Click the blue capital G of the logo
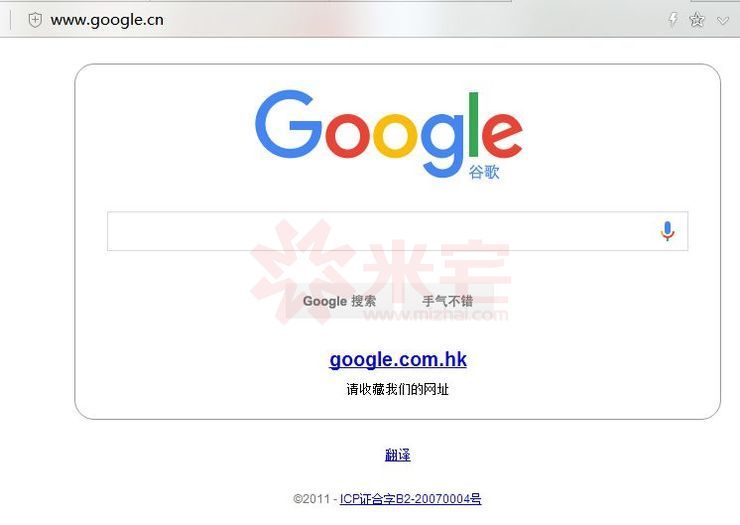 (x=288, y=124)
